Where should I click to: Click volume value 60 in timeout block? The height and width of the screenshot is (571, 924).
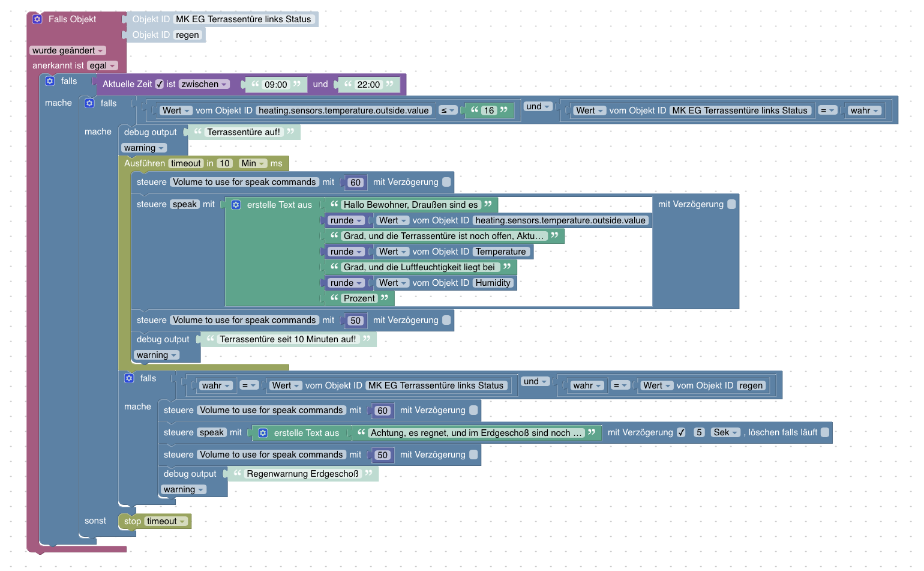[356, 183]
